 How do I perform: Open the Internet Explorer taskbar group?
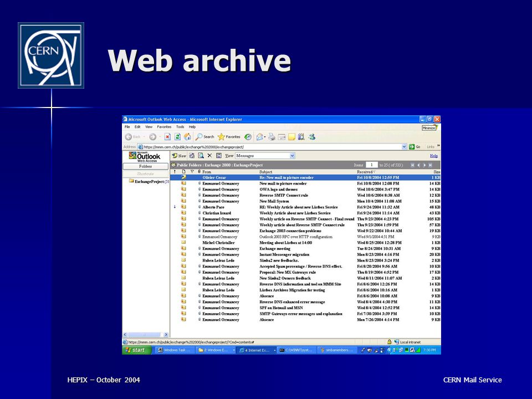point(257,350)
